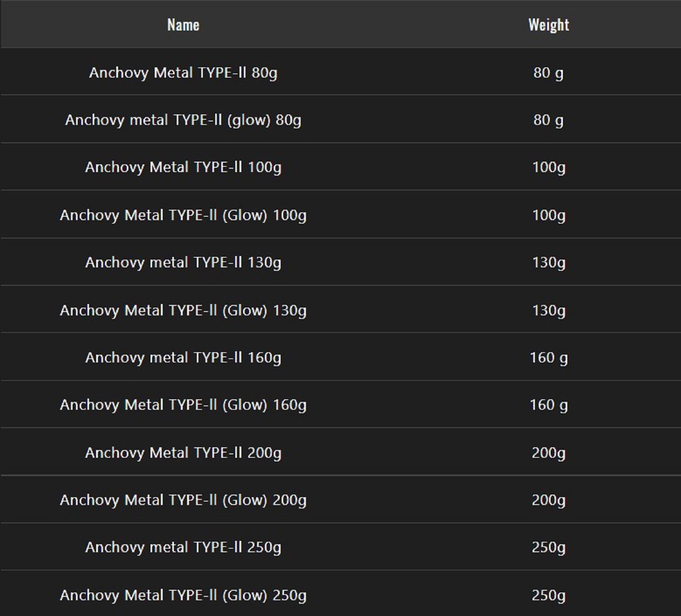Click weight cell of non-glow 130g row
Viewport: 681px width, 616px height.
tap(549, 262)
